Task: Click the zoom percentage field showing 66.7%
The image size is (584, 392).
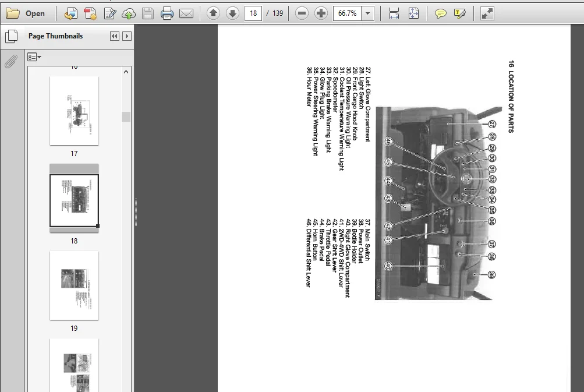Action: click(347, 13)
